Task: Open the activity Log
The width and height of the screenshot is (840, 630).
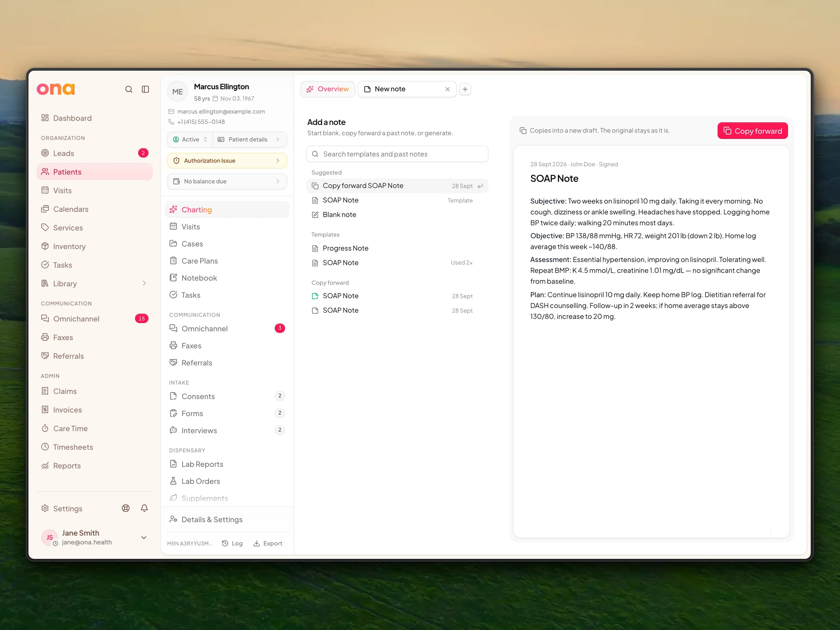Action: point(232,543)
